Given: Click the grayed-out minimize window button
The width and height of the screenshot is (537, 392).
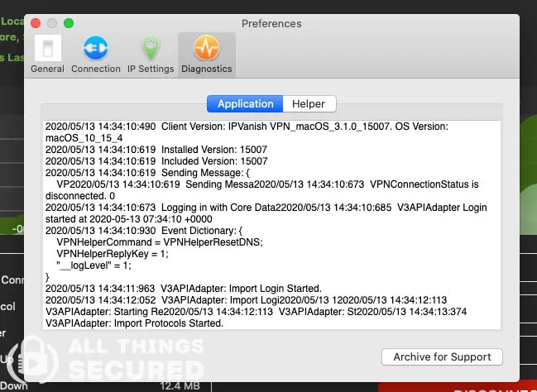Looking at the screenshot, I should pos(52,23).
